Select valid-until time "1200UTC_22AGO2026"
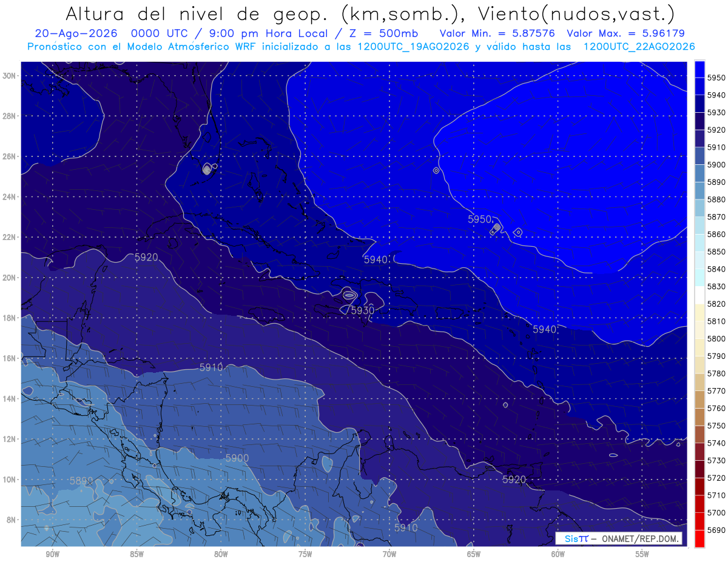This screenshot has height=562, width=728. (x=639, y=47)
